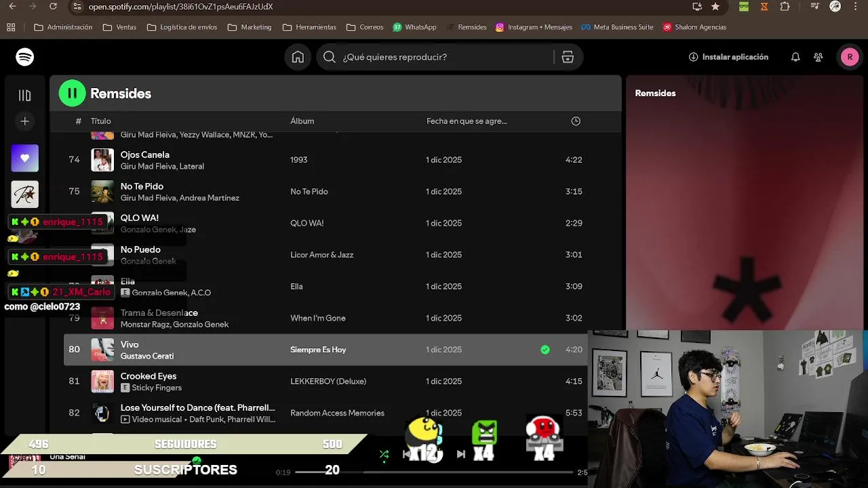Open Instagram • Mensajes bookmark
Viewport: 868px width, 488px height.
(x=534, y=27)
